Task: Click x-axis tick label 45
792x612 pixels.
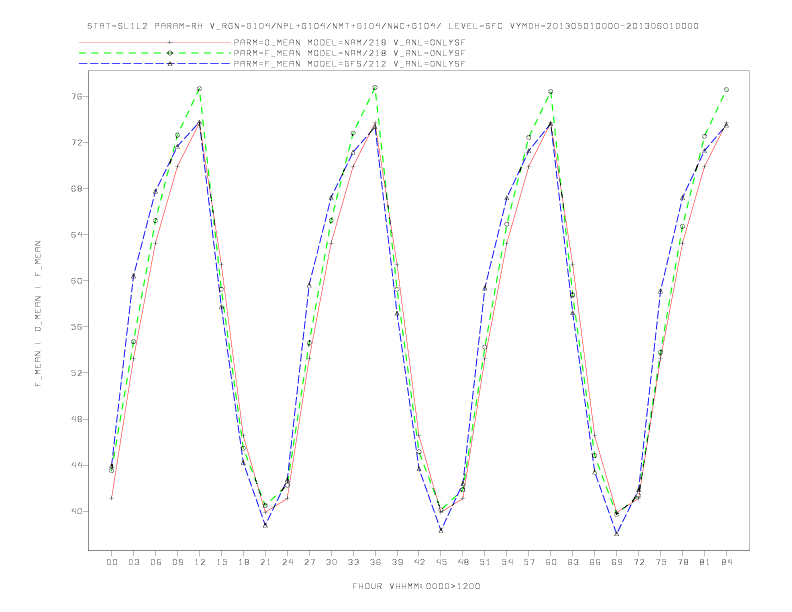Action: tap(441, 562)
